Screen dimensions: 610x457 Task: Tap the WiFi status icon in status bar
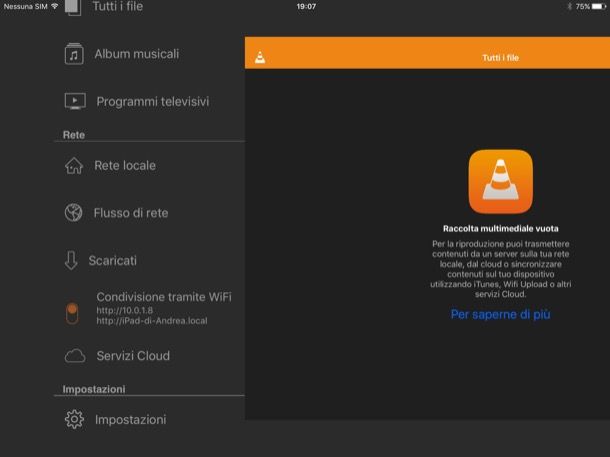(x=55, y=6)
